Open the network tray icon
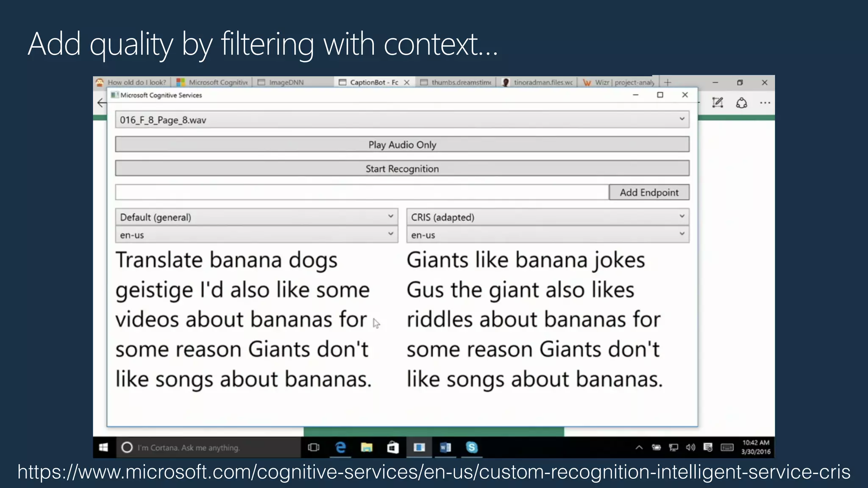Screen dimensions: 868x488 click(673, 447)
